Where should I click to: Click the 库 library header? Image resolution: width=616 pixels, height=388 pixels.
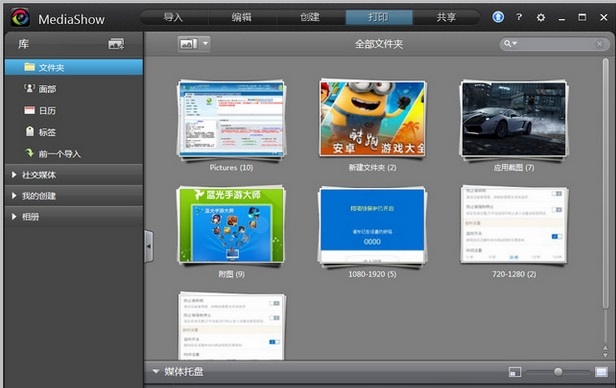pos(24,44)
